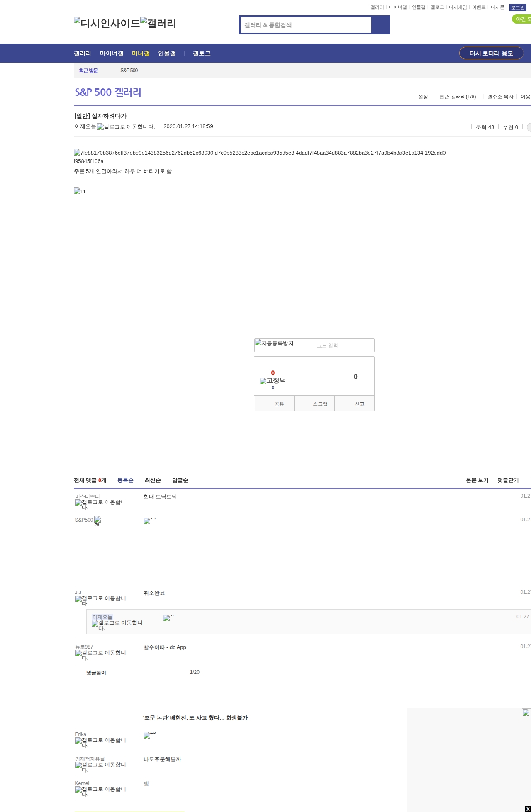This screenshot has width=531, height=812.
Task: Select the highlighted 미니갤 tab
Action: tap(141, 53)
